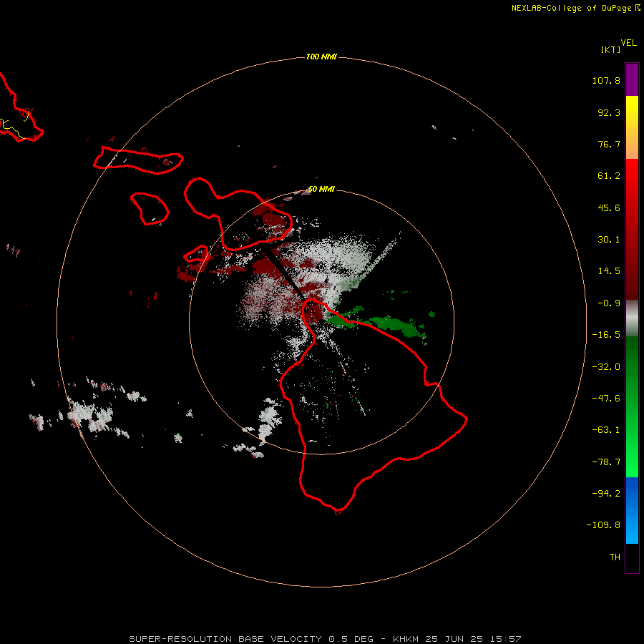
Task: Click the 92.3 velocity scale value
Action: 609,112
